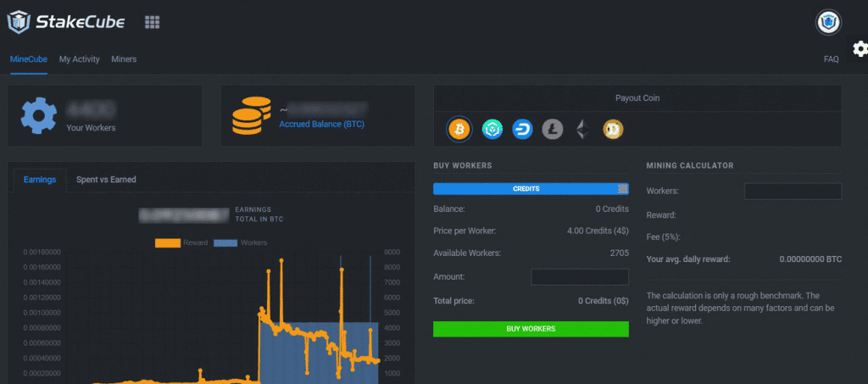
Task: Click the Your Workers label
Action: [91, 128]
